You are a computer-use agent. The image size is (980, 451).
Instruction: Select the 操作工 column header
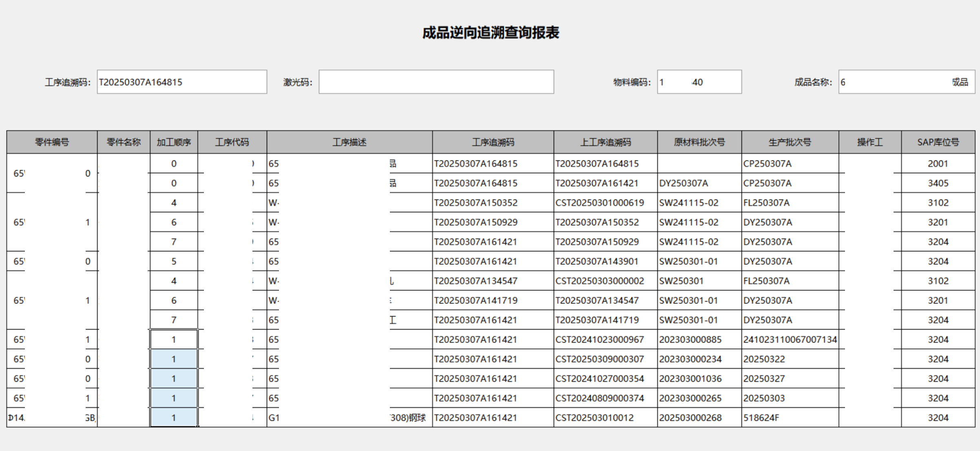pos(869,142)
